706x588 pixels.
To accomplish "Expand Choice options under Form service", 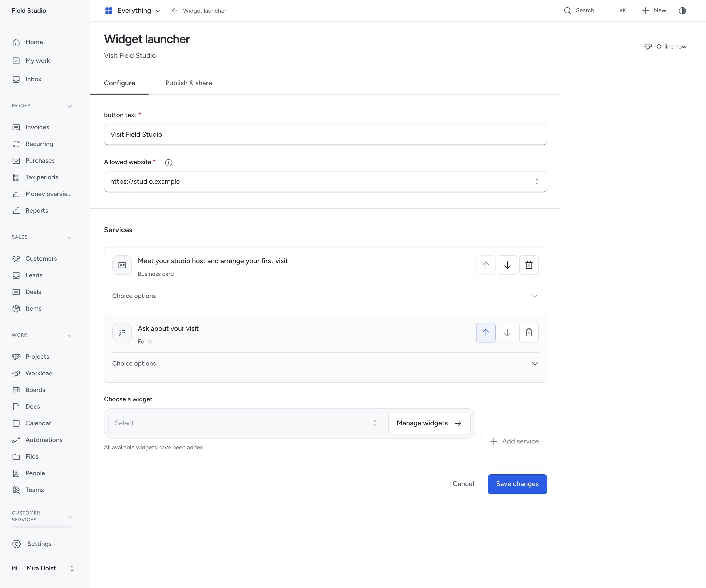I will coord(325,364).
